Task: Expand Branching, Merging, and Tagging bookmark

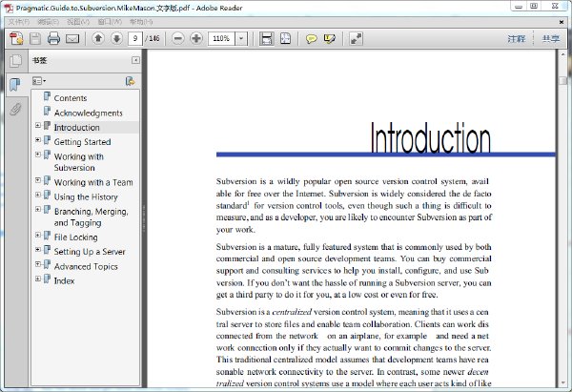Action: (x=38, y=209)
